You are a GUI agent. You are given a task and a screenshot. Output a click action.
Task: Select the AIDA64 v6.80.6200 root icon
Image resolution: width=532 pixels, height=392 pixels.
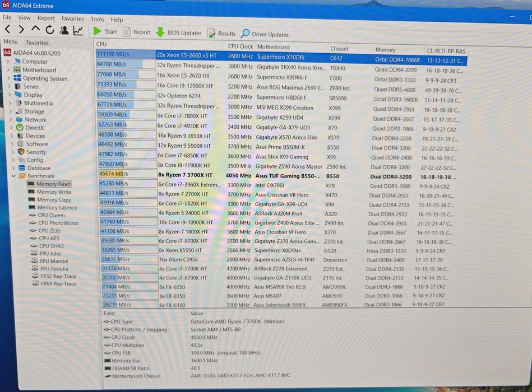(x=7, y=53)
